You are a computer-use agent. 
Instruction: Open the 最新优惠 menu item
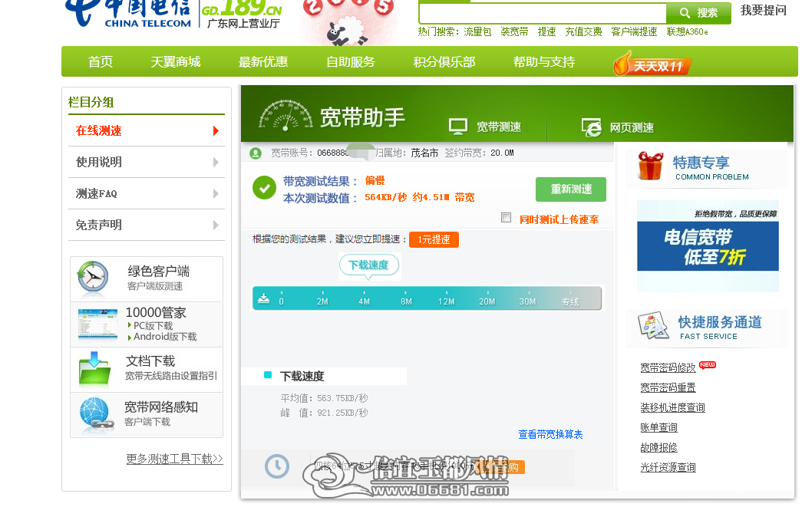pyautogui.click(x=263, y=62)
